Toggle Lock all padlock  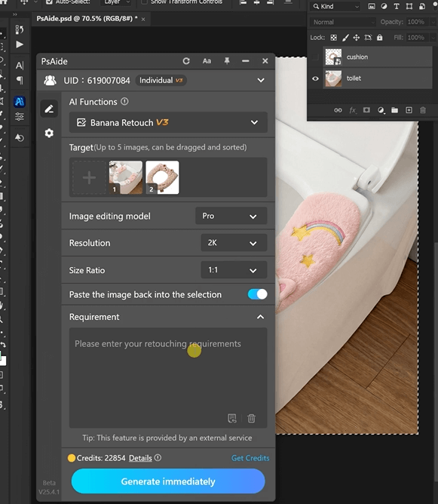point(379,38)
